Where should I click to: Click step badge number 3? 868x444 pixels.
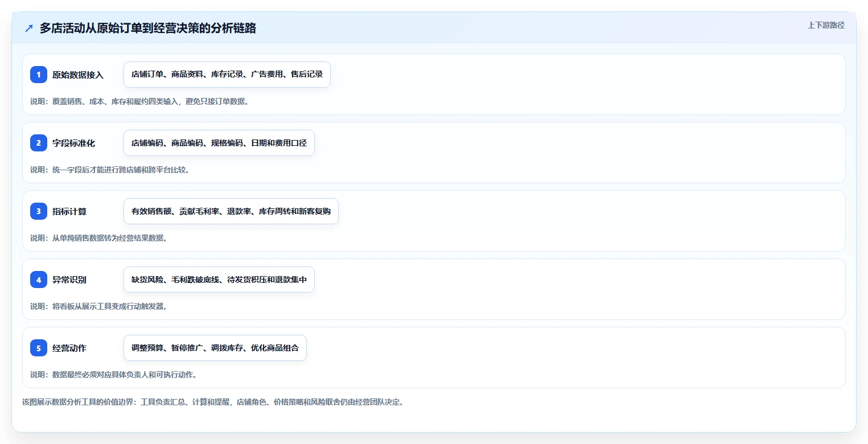tap(39, 211)
